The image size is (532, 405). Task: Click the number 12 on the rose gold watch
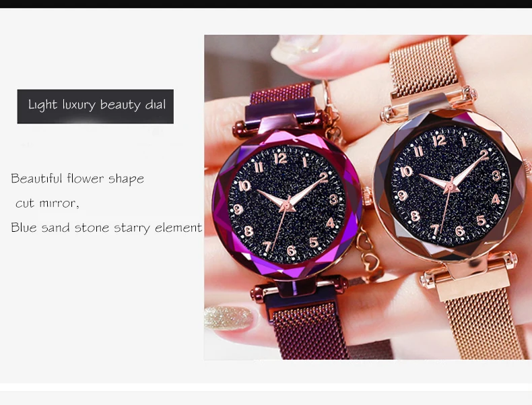439,140
